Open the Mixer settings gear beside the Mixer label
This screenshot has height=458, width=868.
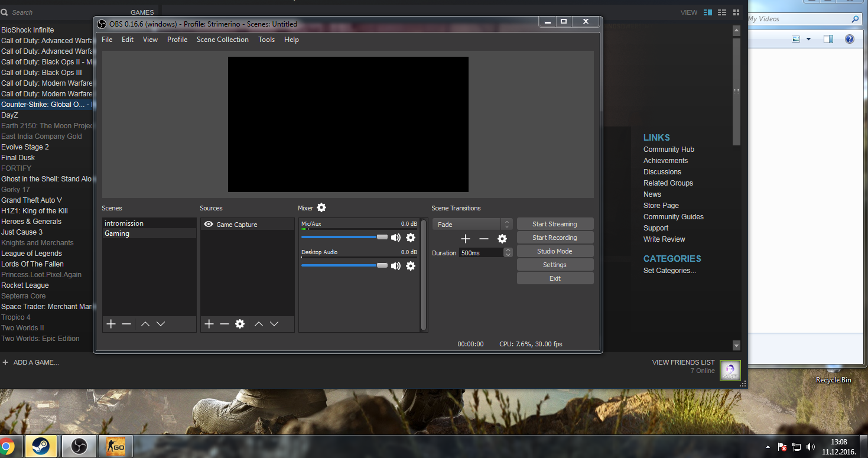coord(321,207)
